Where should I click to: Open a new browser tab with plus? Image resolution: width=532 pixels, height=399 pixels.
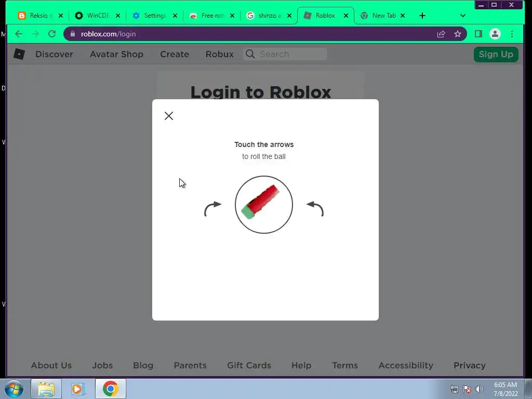pos(422,16)
